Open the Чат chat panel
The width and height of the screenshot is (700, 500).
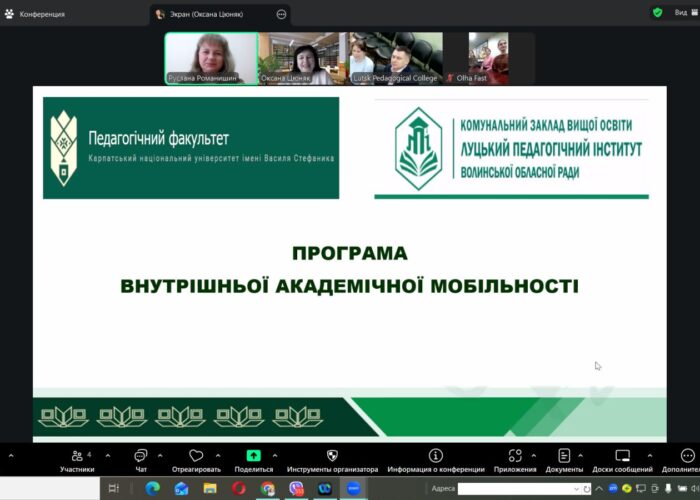click(x=141, y=456)
